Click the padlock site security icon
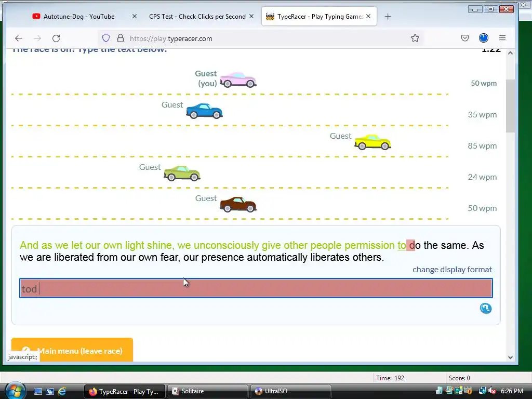Viewport: 532px width, 399px height. tap(121, 38)
